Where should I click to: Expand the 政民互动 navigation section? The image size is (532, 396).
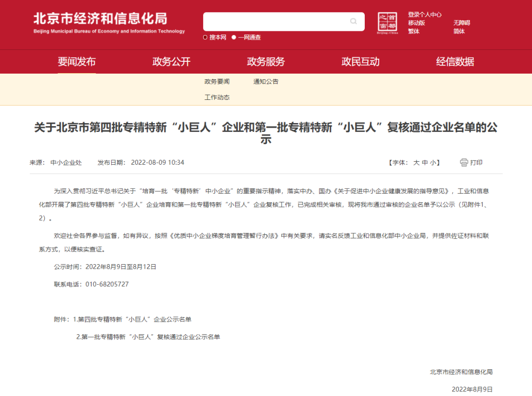[361, 62]
